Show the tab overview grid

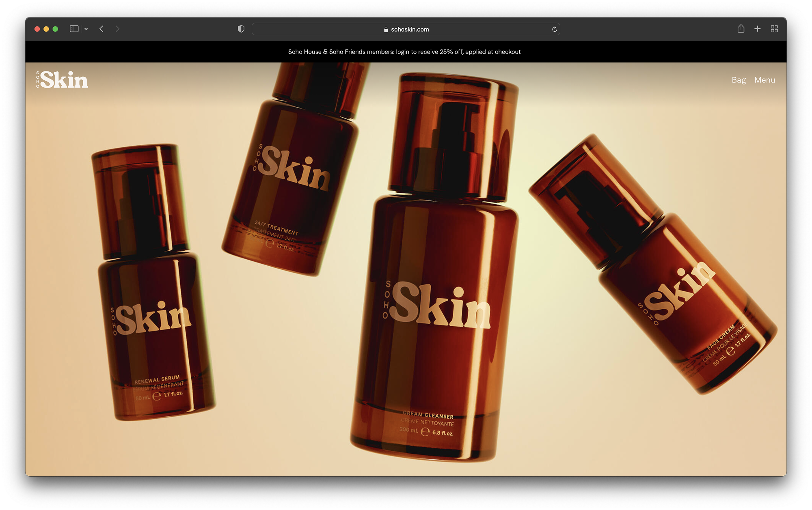[x=774, y=29]
